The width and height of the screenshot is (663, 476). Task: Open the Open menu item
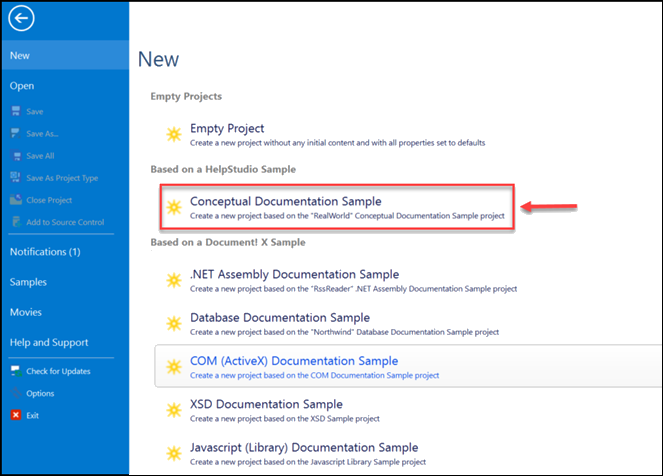[x=22, y=86]
